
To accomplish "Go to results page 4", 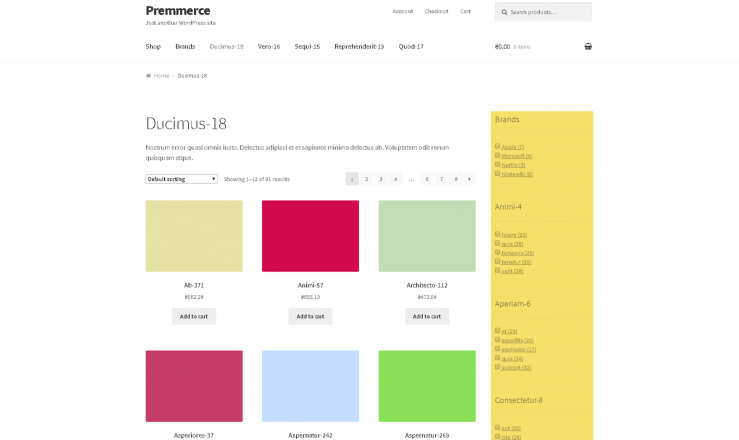I will pyautogui.click(x=395, y=179).
